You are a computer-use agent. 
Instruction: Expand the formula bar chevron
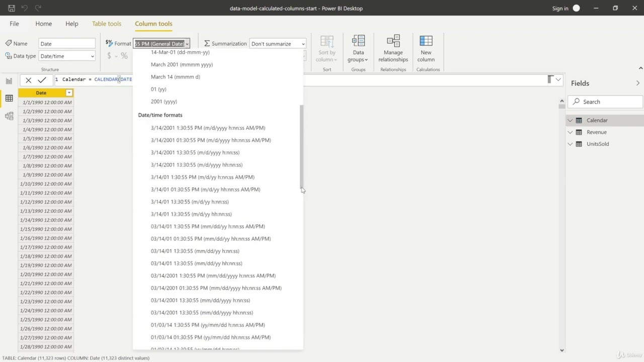pos(558,79)
